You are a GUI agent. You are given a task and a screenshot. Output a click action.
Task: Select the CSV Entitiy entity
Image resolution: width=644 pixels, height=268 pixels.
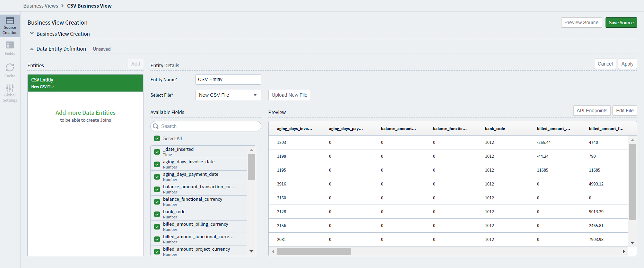click(x=85, y=83)
